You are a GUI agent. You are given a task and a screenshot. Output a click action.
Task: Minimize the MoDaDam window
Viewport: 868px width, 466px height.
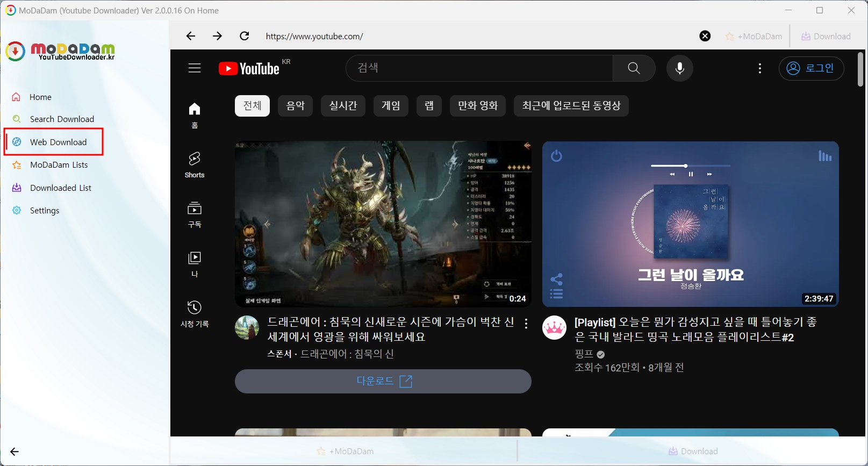coord(788,10)
